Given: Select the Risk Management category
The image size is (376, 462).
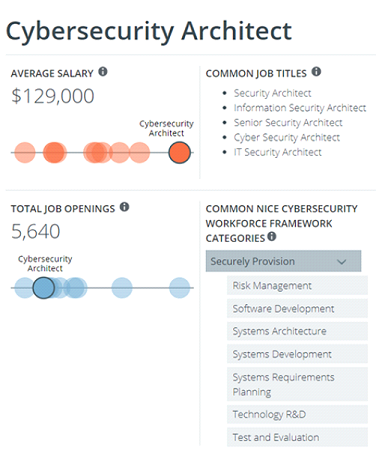Looking at the screenshot, I should (297, 285).
